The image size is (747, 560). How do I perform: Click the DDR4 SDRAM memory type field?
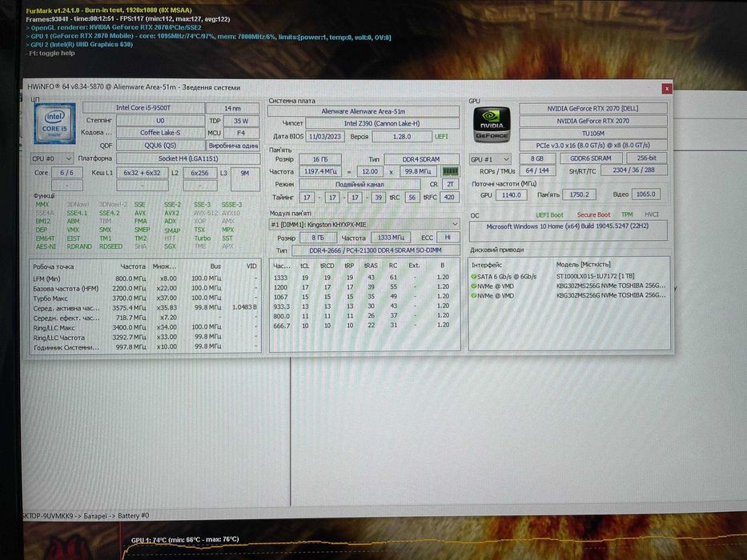point(422,159)
